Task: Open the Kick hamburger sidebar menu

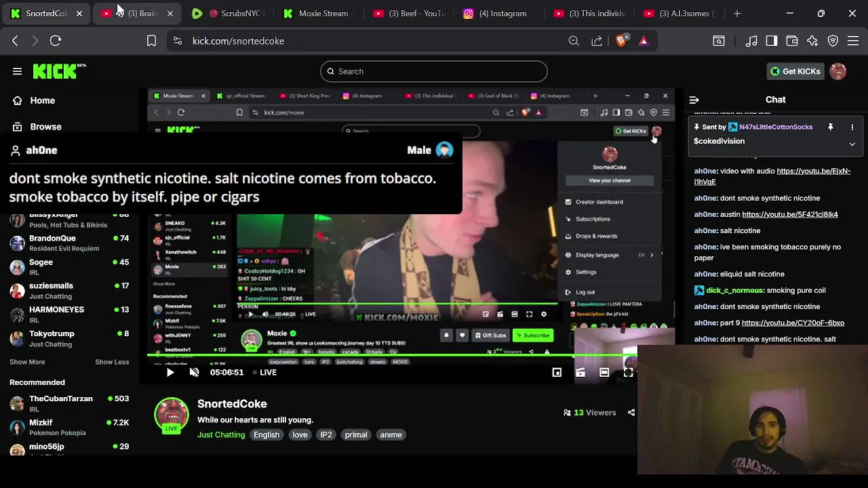Action: (x=17, y=71)
